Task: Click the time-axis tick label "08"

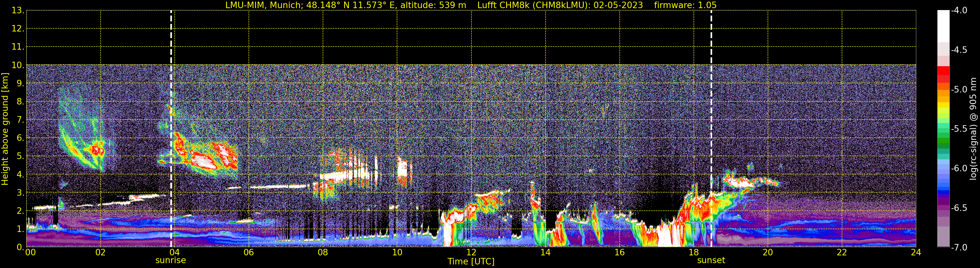Action: click(x=323, y=253)
